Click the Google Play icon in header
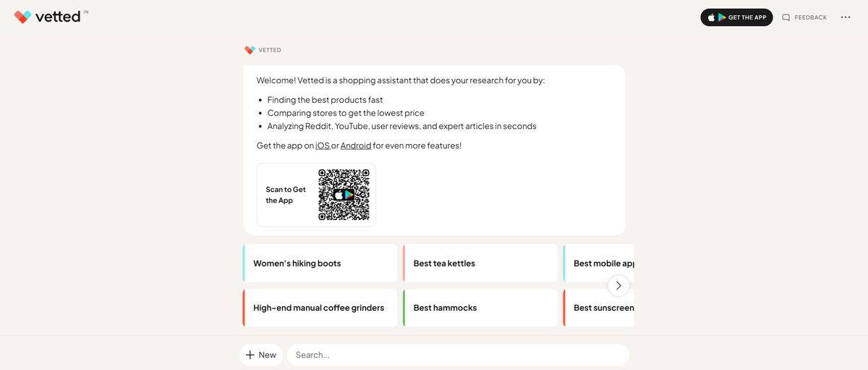Screen dimensions: 868x370 tap(721, 17)
